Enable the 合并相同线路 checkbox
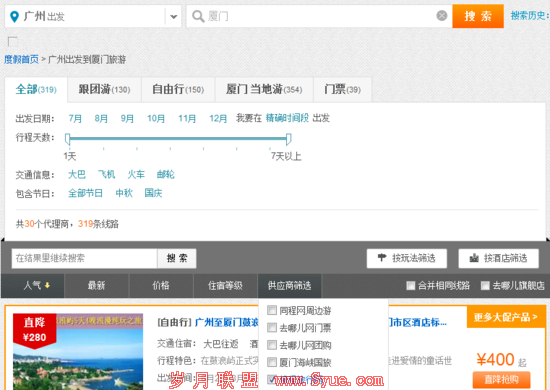550x390 pixels. click(410, 286)
